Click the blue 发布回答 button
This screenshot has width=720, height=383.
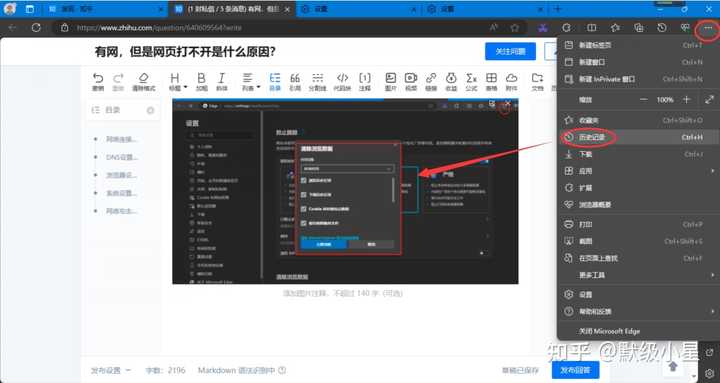coord(575,370)
